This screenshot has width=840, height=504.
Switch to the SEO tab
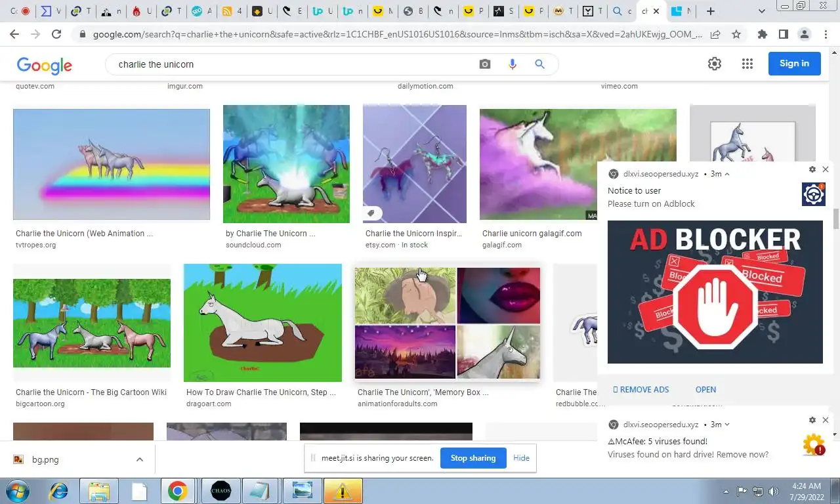coord(201,11)
